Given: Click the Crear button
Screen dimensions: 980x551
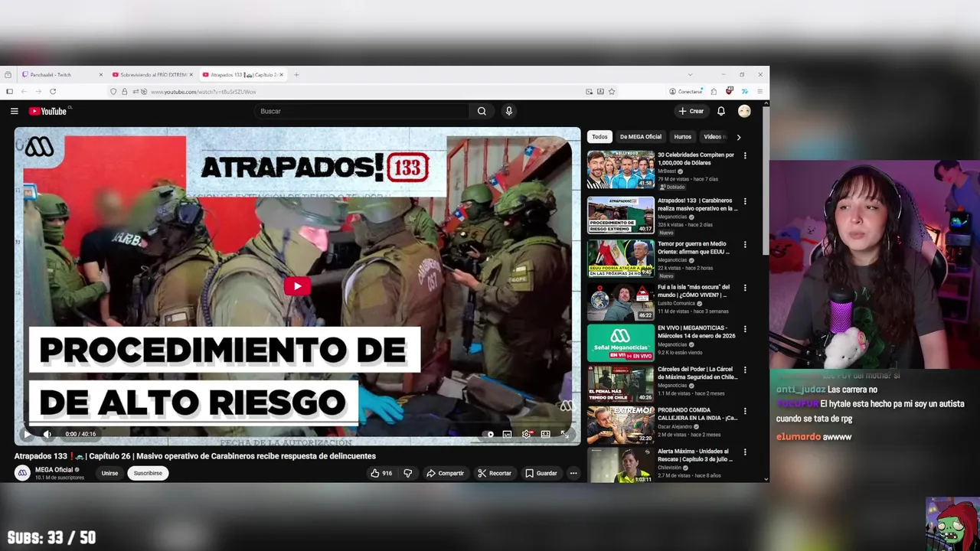Looking at the screenshot, I should pos(691,111).
